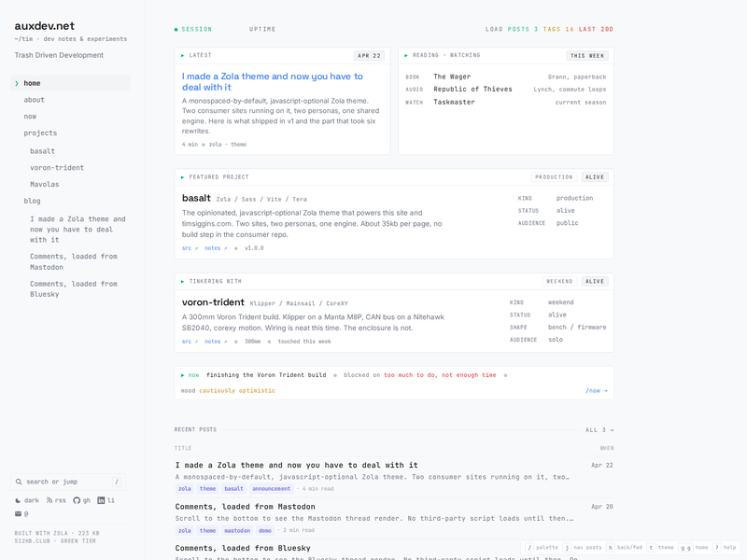Image resolution: width=747 pixels, height=560 pixels.
Task: Select the demo tag
Action: click(x=265, y=530)
